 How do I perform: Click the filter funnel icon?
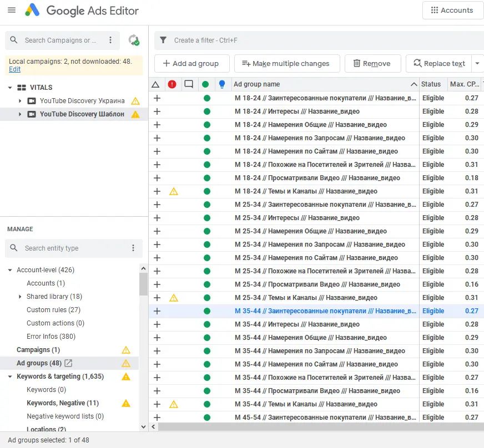tap(163, 40)
